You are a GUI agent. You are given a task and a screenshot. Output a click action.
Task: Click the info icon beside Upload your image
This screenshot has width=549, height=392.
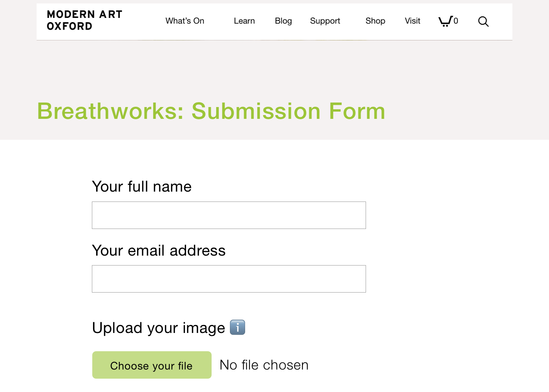coord(238,327)
